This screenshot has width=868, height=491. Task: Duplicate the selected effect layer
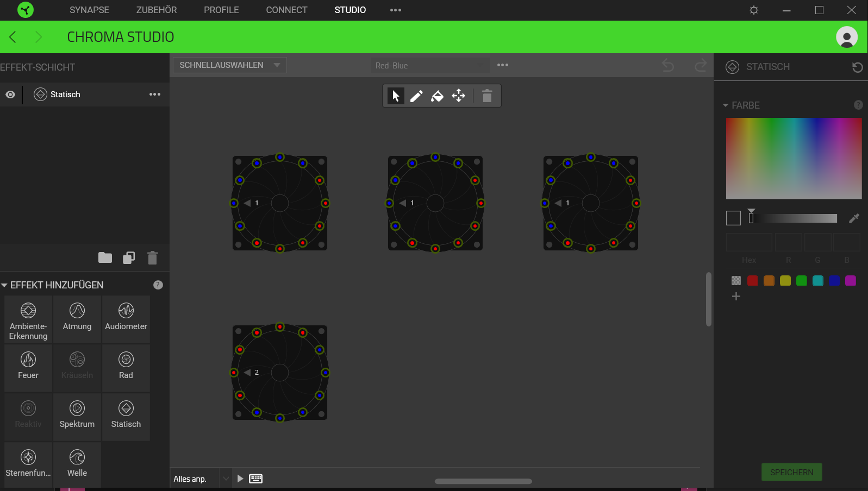129,257
